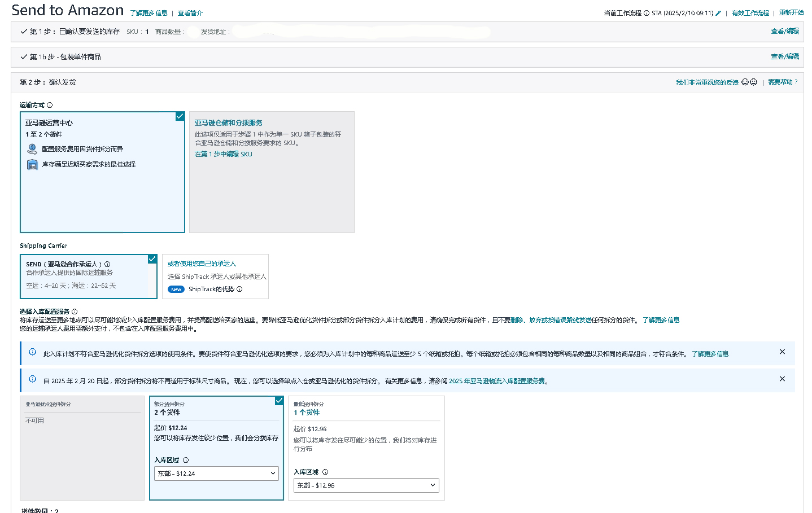Open 了解更多信息 link after 拆分的货件

click(661, 320)
